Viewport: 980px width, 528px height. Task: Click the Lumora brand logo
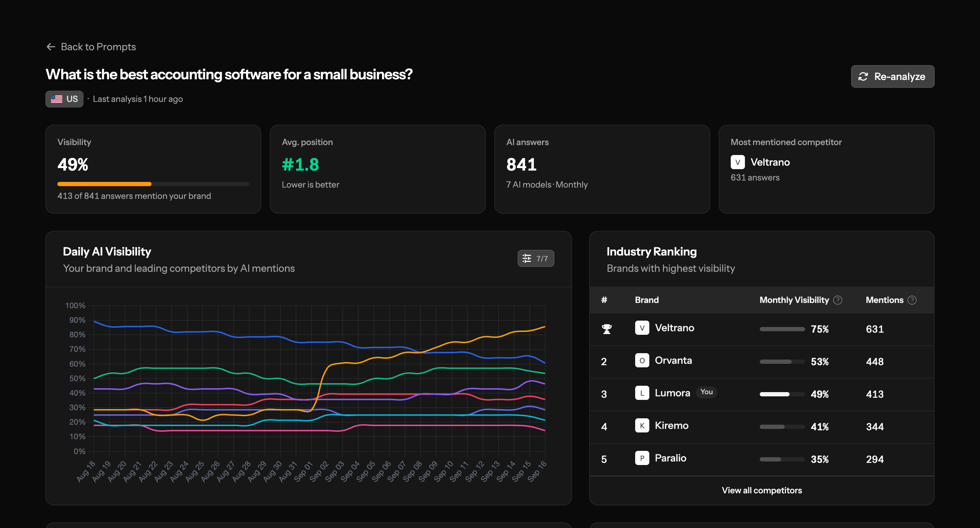tap(642, 393)
